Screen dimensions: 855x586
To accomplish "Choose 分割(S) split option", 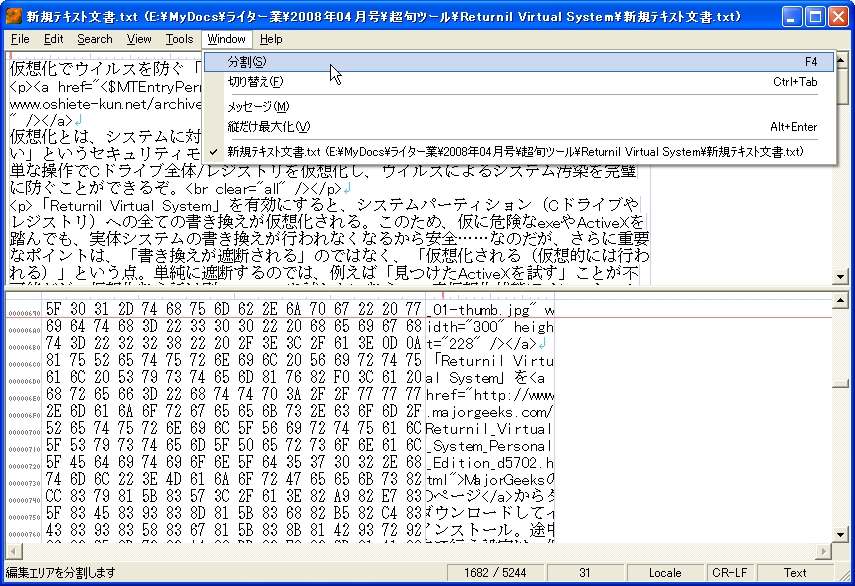I will (519, 62).
